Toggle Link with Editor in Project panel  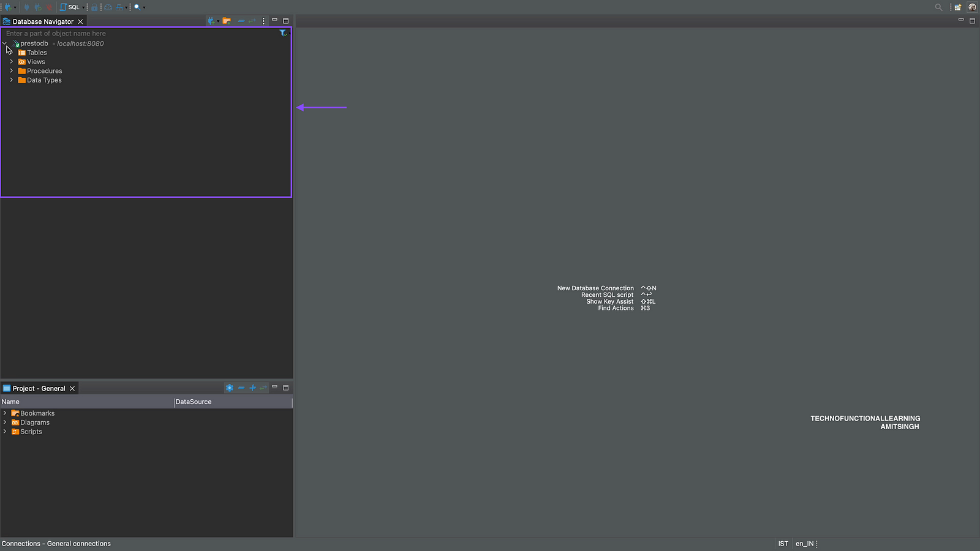(263, 388)
